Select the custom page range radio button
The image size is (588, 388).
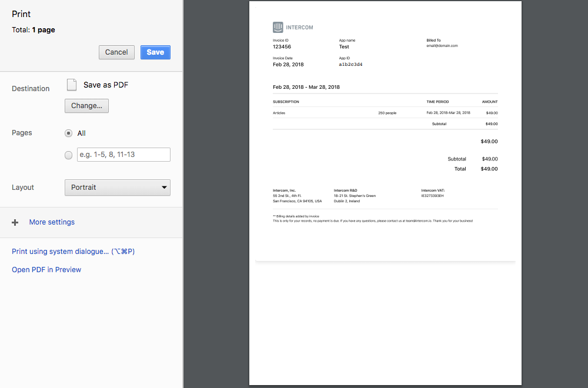click(68, 155)
